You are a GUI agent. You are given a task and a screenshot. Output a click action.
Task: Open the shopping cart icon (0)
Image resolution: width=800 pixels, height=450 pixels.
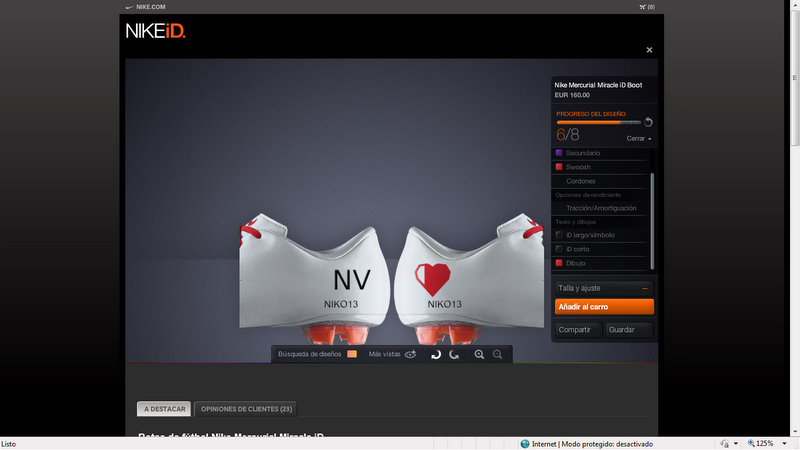point(647,7)
